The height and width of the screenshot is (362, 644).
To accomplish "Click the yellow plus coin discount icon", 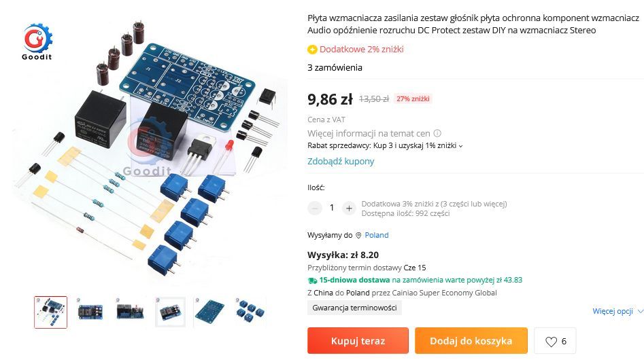I will click(x=312, y=50).
